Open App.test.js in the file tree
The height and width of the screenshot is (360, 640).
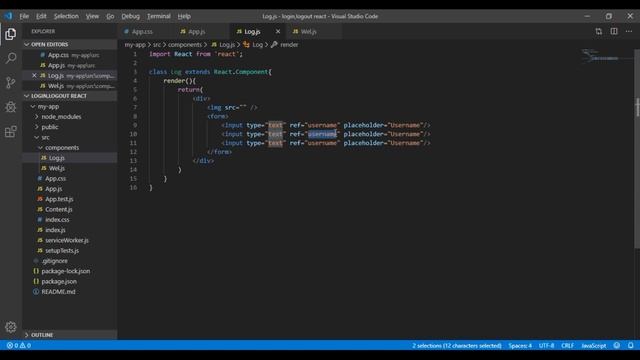point(69,199)
